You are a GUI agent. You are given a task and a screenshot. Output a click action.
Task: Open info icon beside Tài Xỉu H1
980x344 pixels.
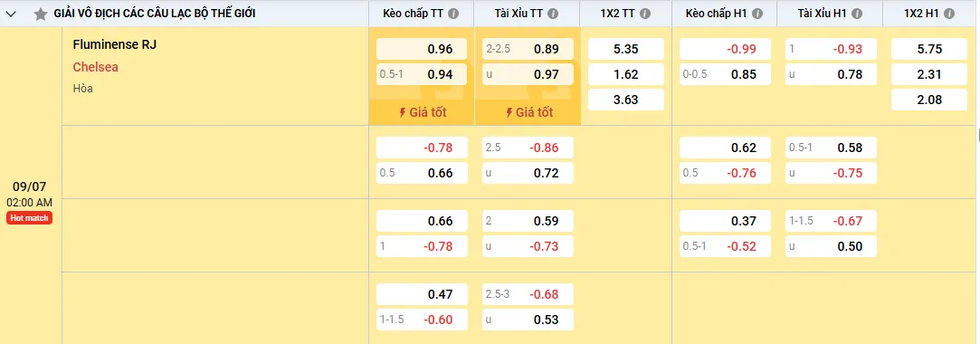[857, 14]
